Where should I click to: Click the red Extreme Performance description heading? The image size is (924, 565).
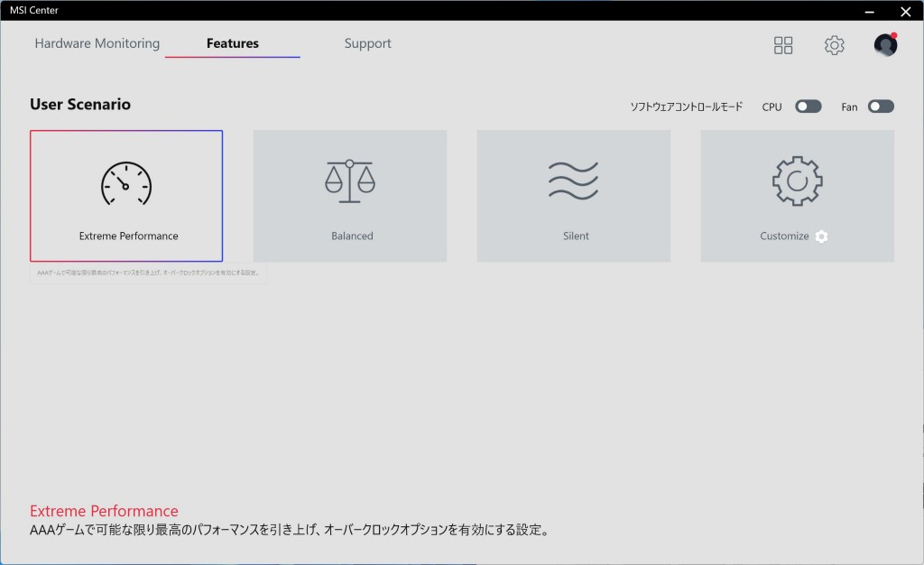pos(104,511)
